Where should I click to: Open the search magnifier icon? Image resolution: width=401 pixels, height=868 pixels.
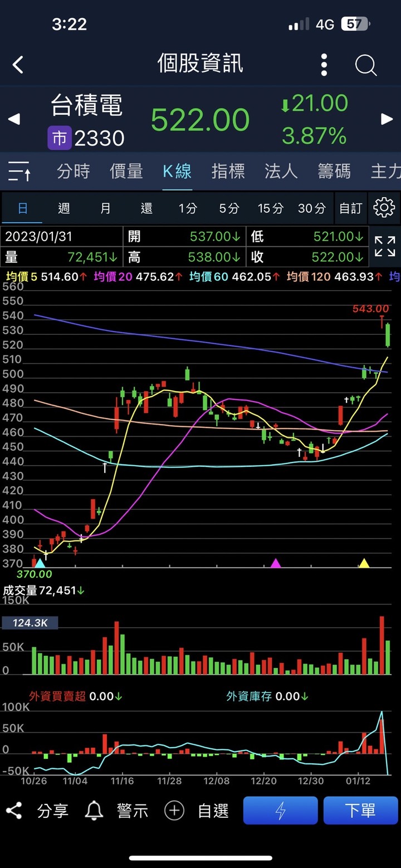pyautogui.click(x=366, y=65)
